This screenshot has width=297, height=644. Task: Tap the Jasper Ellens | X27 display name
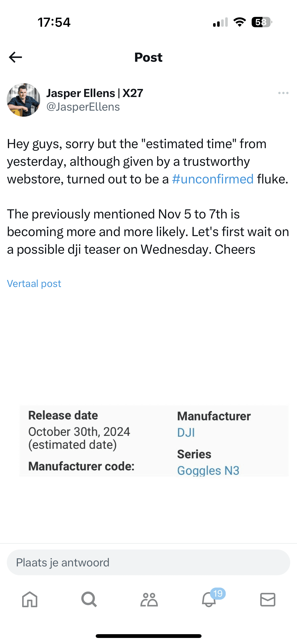(95, 93)
